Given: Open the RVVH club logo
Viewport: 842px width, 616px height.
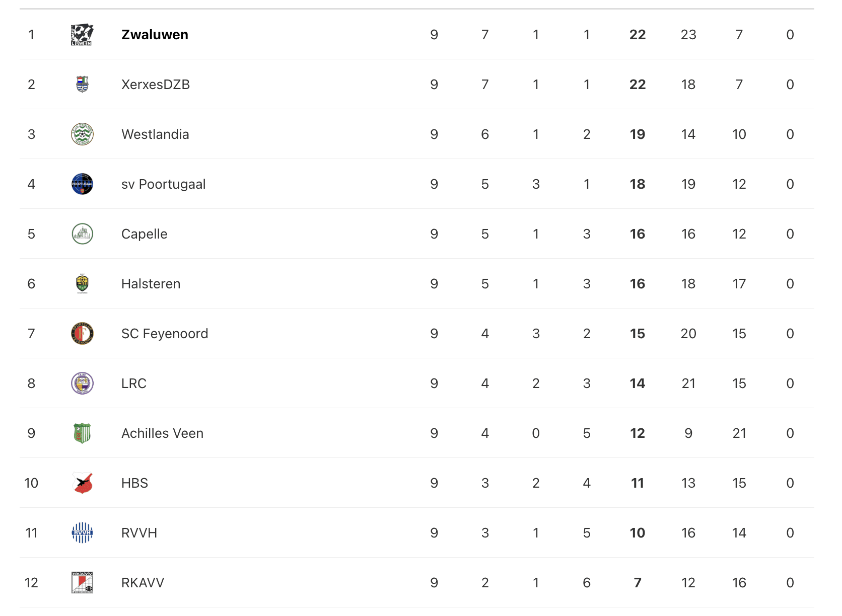Looking at the screenshot, I should [82, 533].
